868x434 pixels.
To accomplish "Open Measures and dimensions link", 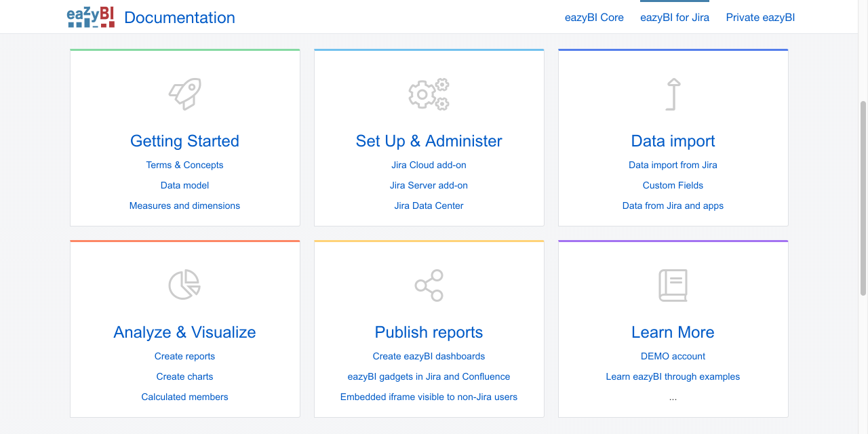I will (x=184, y=205).
